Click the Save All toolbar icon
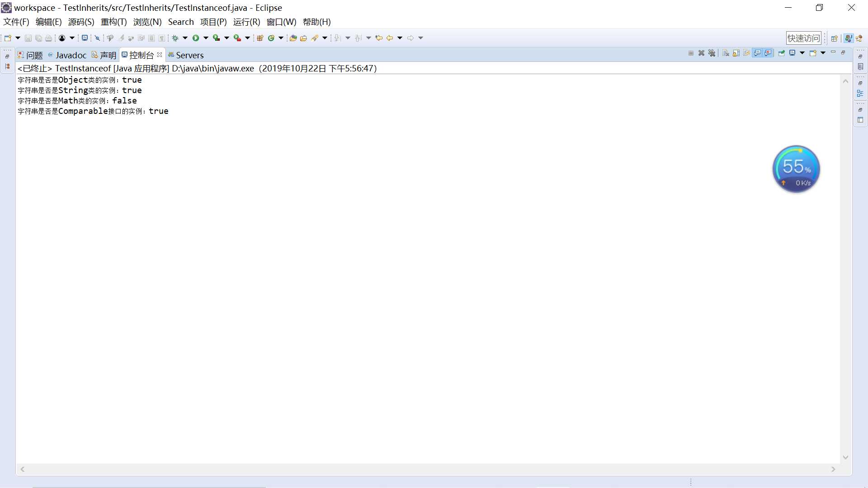Viewport: 868px width, 488px height. point(38,38)
